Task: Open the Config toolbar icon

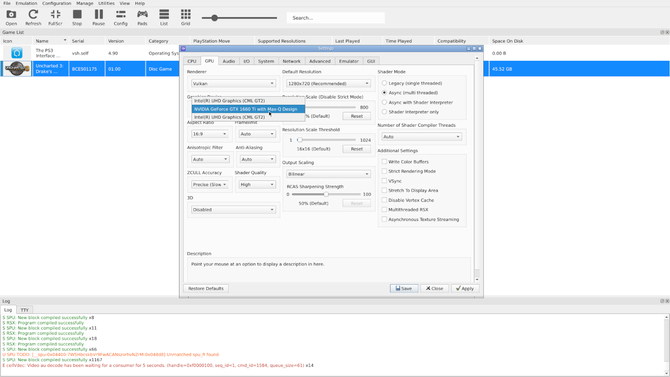Action: coord(120,18)
